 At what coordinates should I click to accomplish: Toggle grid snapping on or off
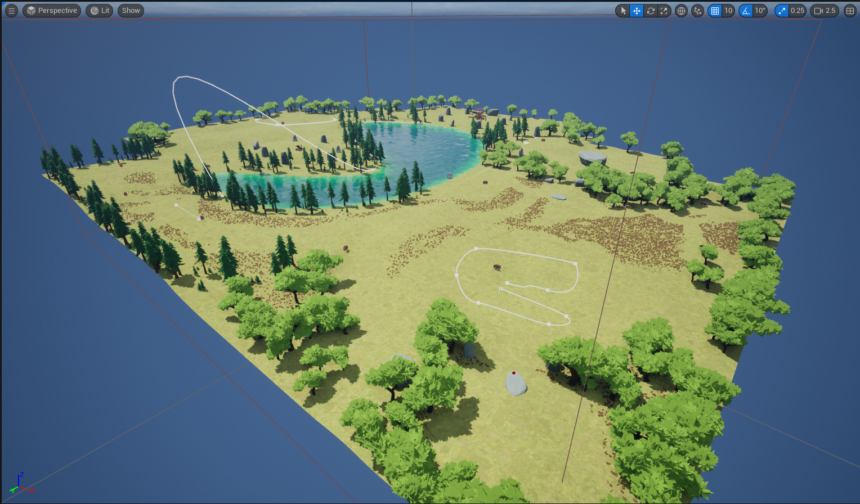click(x=715, y=11)
